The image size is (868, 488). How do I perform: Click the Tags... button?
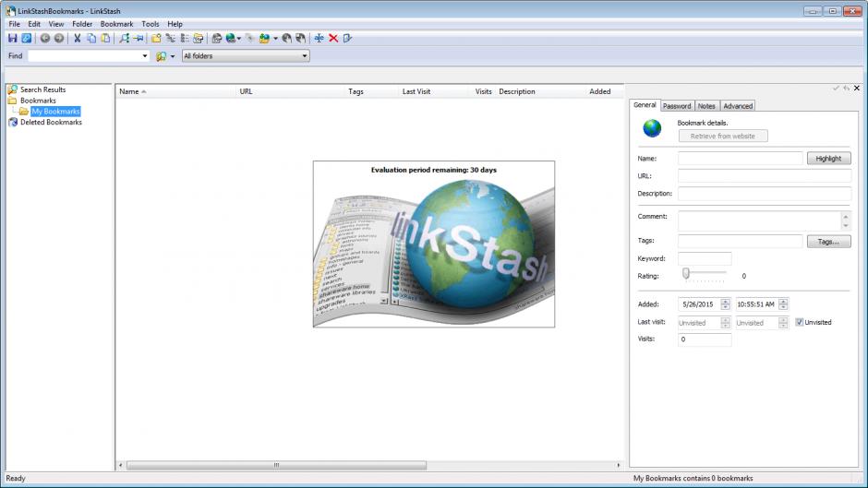(828, 242)
